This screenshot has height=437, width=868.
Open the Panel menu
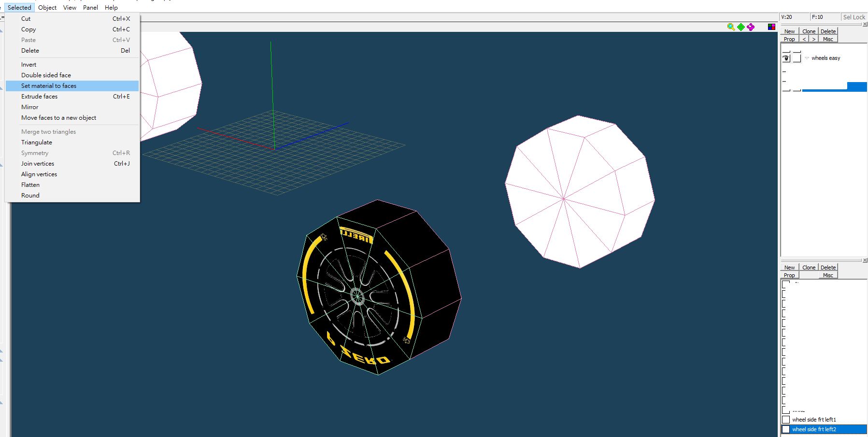click(x=90, y=7)
